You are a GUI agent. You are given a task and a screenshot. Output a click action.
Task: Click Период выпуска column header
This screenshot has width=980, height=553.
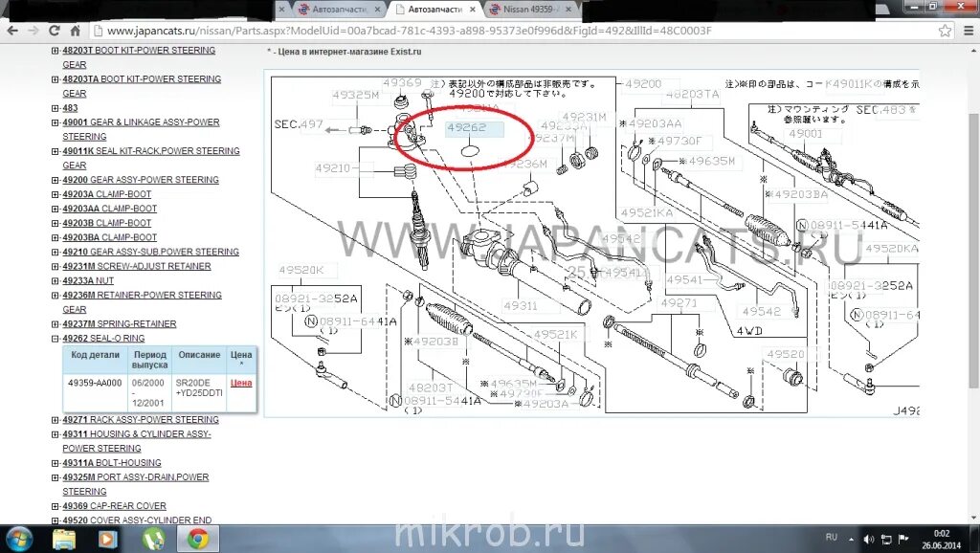[150, 360]
